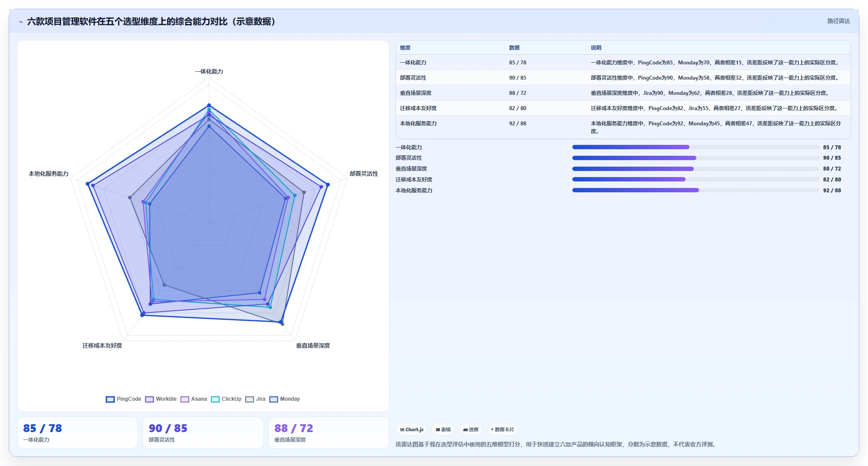Click the 一体化能力 table row label
The height and width of the screenshot is (466, 868).
click(x=413, y=63)
